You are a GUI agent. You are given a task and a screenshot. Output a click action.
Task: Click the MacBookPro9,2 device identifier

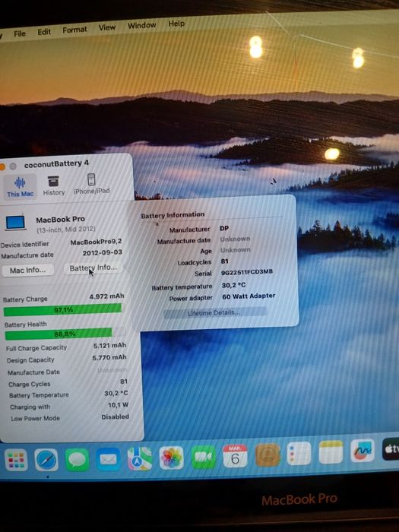[96, 242]
